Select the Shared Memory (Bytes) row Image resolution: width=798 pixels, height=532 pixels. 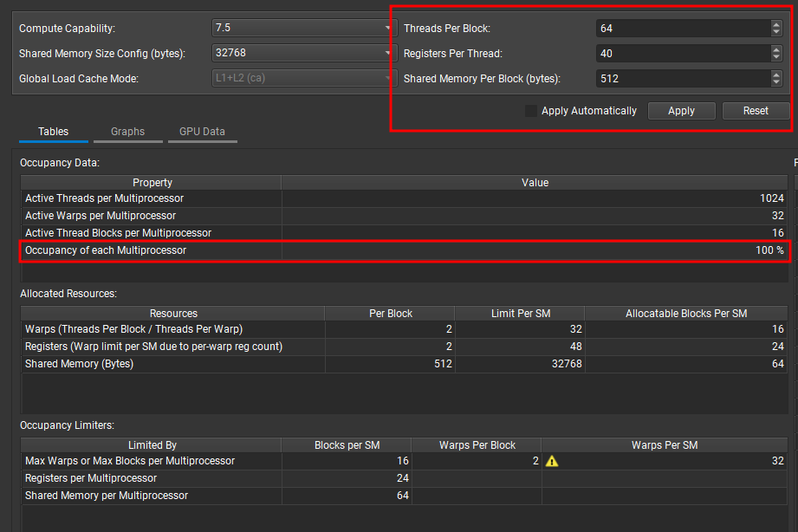[405, 364]
